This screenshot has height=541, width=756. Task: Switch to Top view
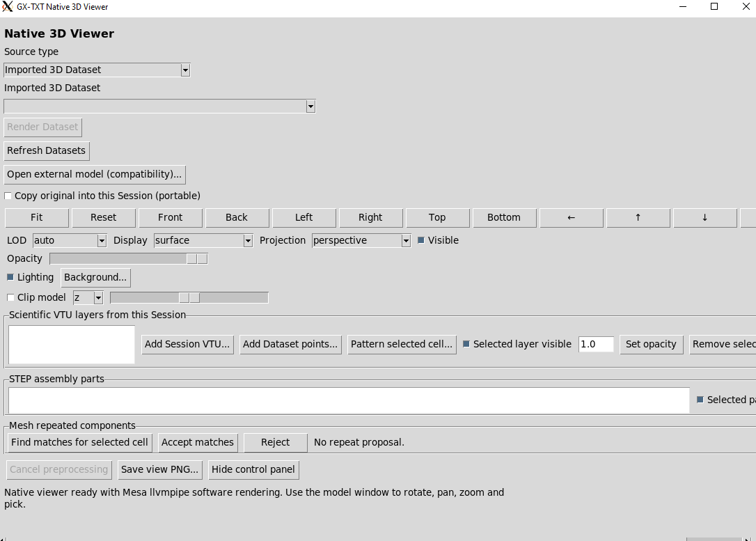[437, 217]
